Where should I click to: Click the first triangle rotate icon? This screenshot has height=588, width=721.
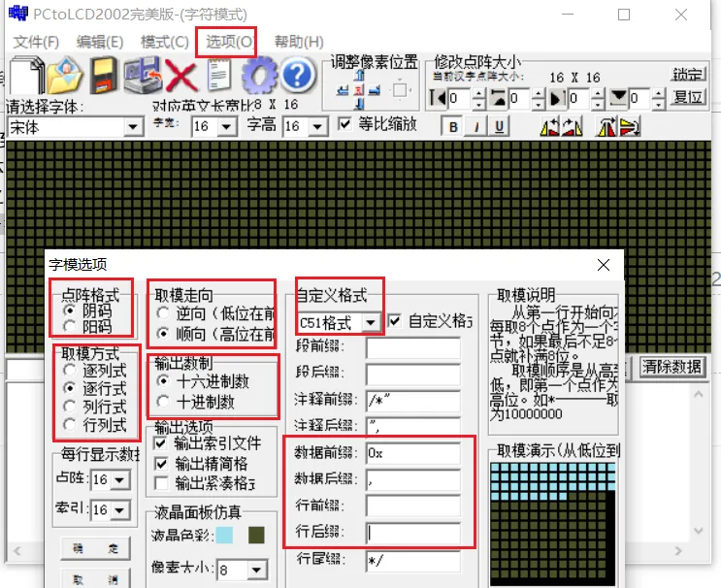point(549,127)
